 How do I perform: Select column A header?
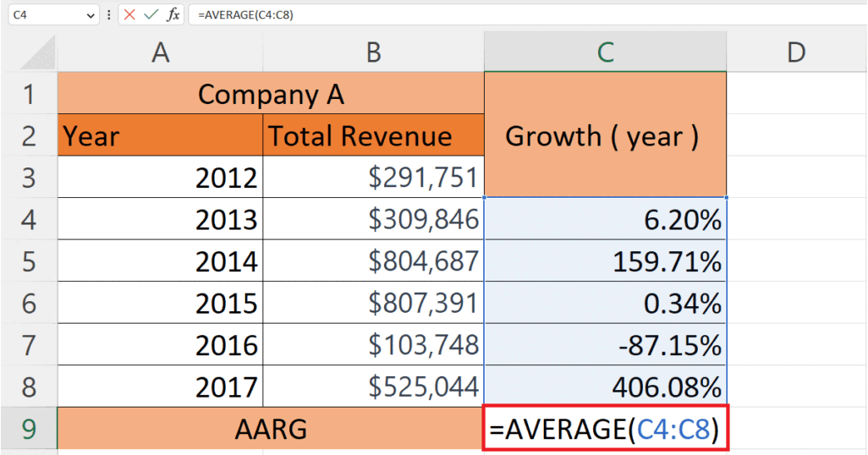click(160, 52)
